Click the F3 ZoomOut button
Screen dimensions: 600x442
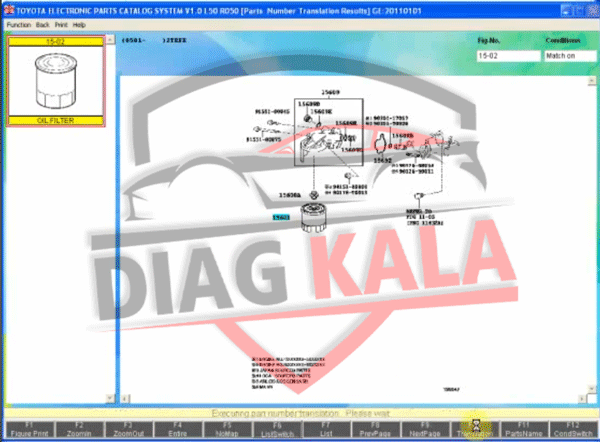129,429
